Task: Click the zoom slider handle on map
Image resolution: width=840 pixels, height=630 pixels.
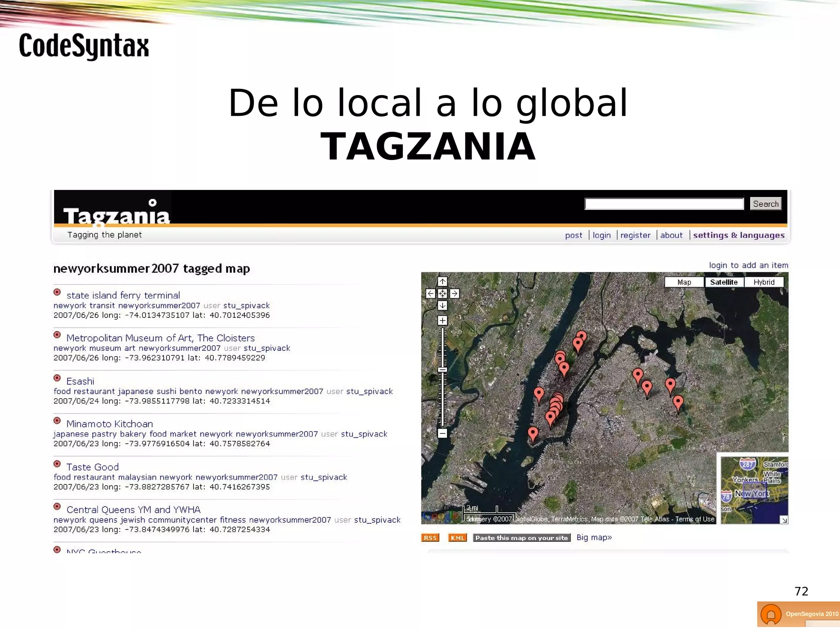Action: coord(442,370)
